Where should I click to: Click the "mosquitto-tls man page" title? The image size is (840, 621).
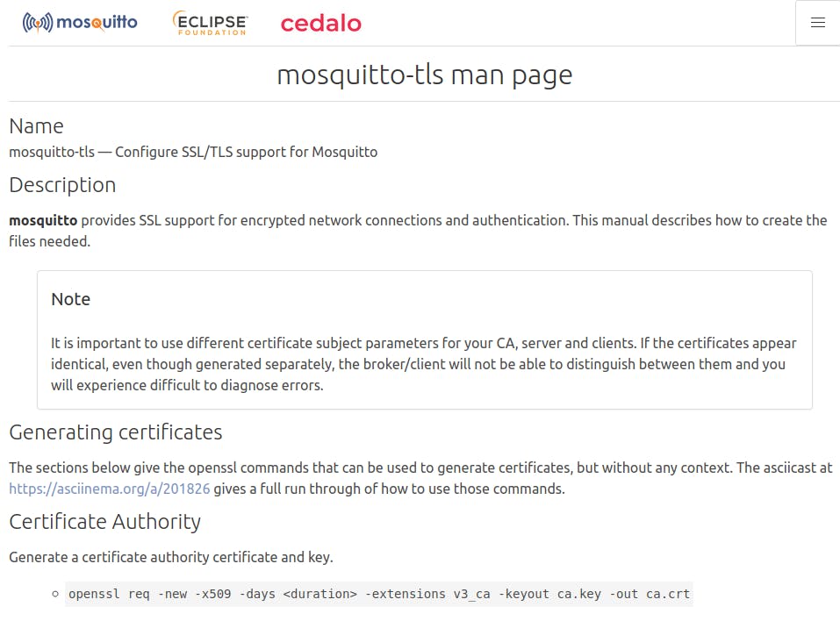click(x=424, y=75)
